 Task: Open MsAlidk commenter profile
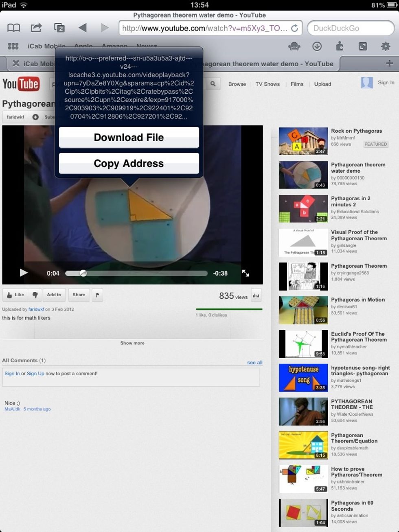click(x=12, y=409)
